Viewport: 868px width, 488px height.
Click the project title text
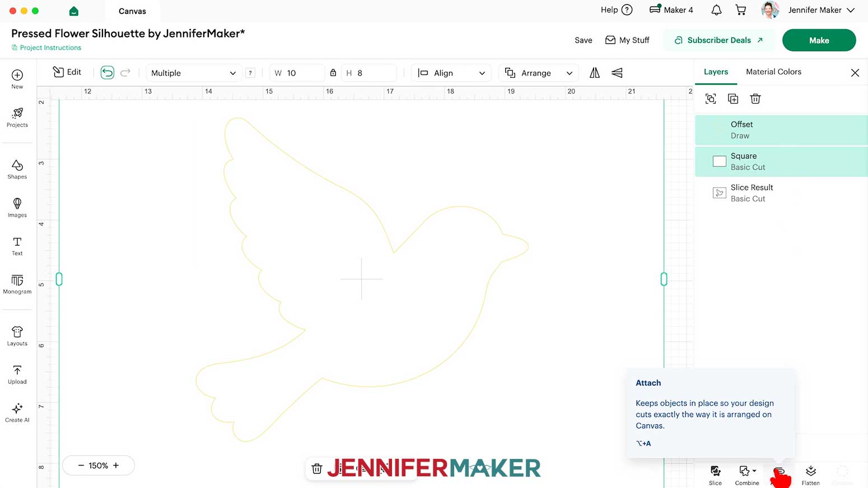click(128, 34)
